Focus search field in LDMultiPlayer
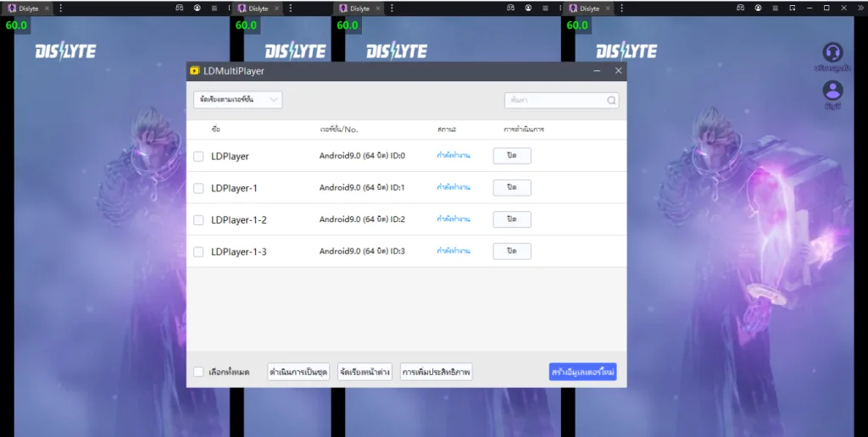Viewport: 868px width, 437px height. click(x=561, y=100)
